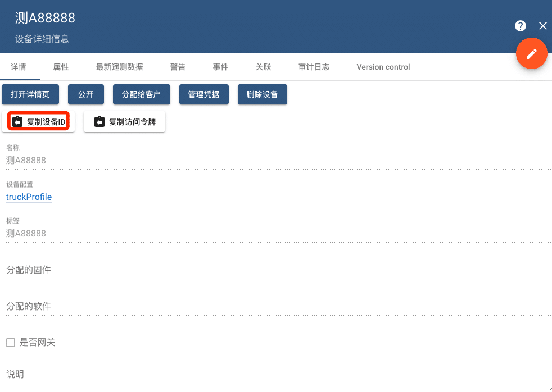Enable the 是否网关 gateway checkbox
This screenshot has width=552, height=392.
[10, 342]
